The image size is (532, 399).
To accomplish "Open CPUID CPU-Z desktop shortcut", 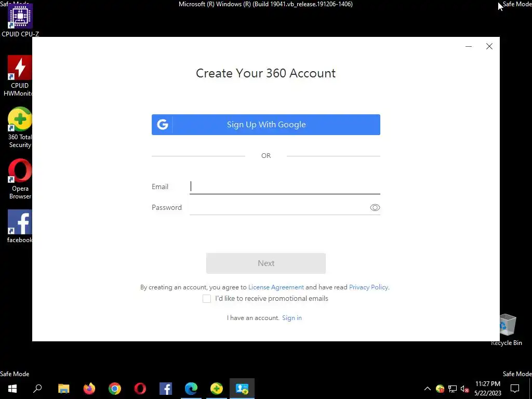I will click(x=20, y=20).
